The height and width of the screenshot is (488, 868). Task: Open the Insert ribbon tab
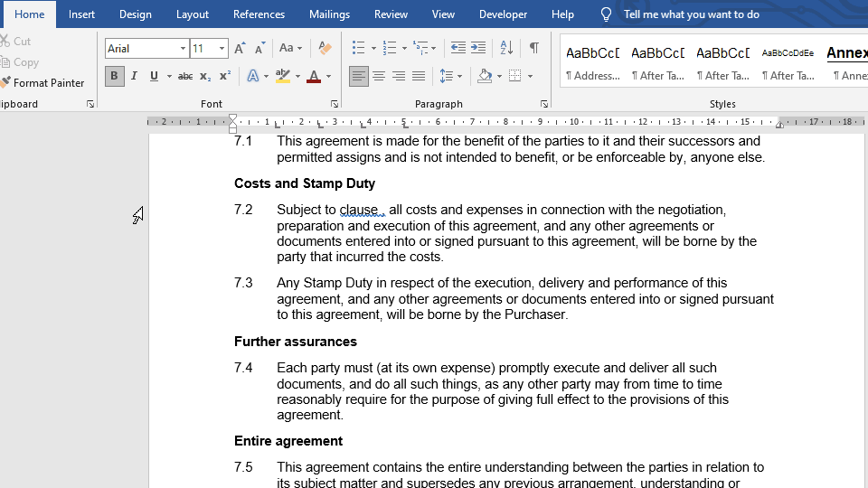click(x=81, y=14)
